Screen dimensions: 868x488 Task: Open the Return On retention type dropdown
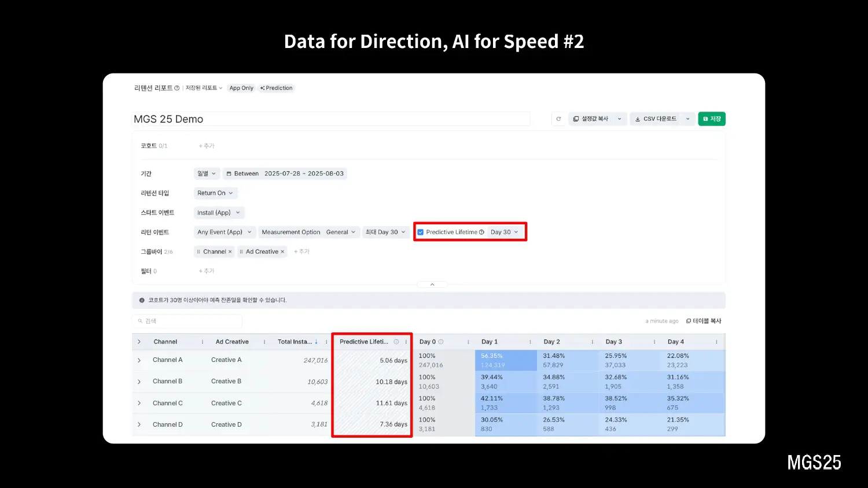pos(215,193)
